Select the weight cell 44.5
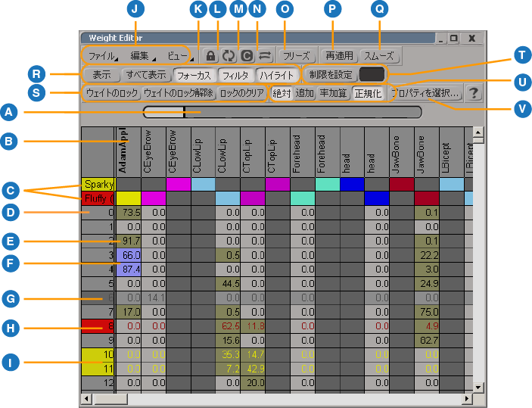Viewport: 532px width, 408px height. coord(228,284)
